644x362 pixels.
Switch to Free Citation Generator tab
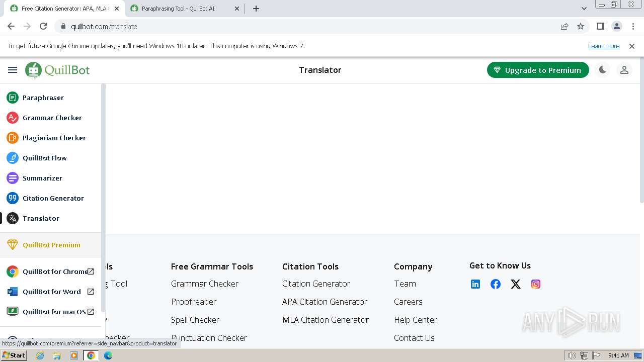[64, 9]
